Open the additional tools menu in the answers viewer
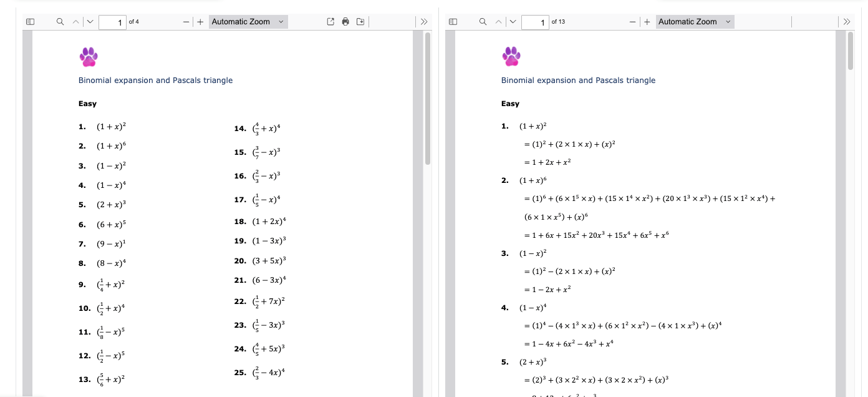Image resolution: width=868 pixels, height=397 pixels. coord(847,21)
